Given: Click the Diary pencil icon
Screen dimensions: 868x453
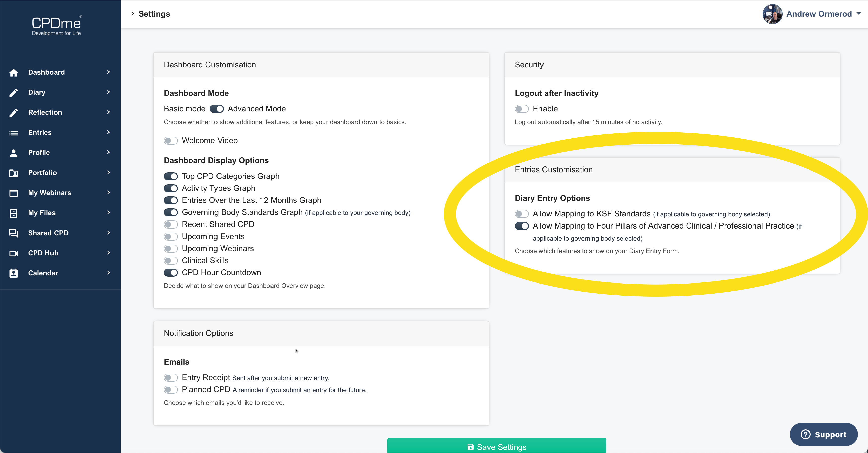Looking at the screenshot, I should (14, 93).
